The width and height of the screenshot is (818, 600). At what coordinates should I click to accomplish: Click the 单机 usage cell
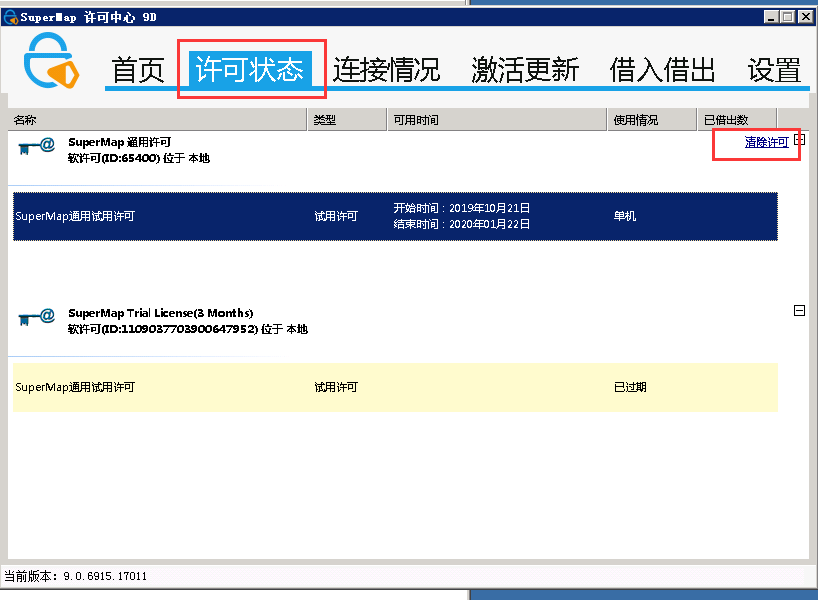[625, 216]
